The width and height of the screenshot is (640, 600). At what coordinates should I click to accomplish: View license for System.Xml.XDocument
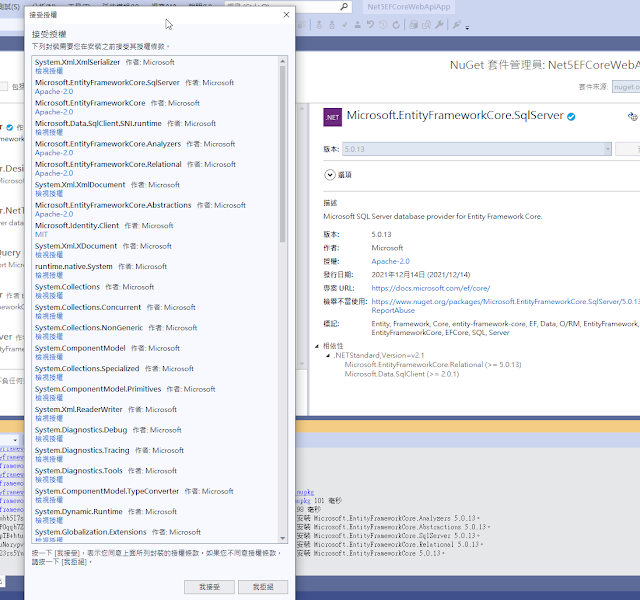[x=49, y=255]
